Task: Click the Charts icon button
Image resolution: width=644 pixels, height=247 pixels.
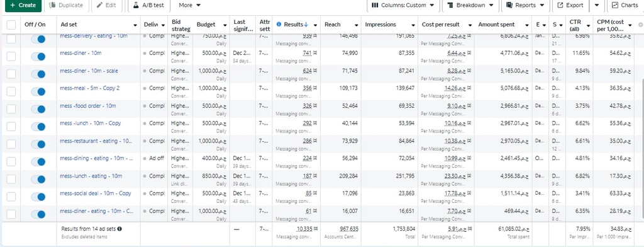Action: [615, 5]
